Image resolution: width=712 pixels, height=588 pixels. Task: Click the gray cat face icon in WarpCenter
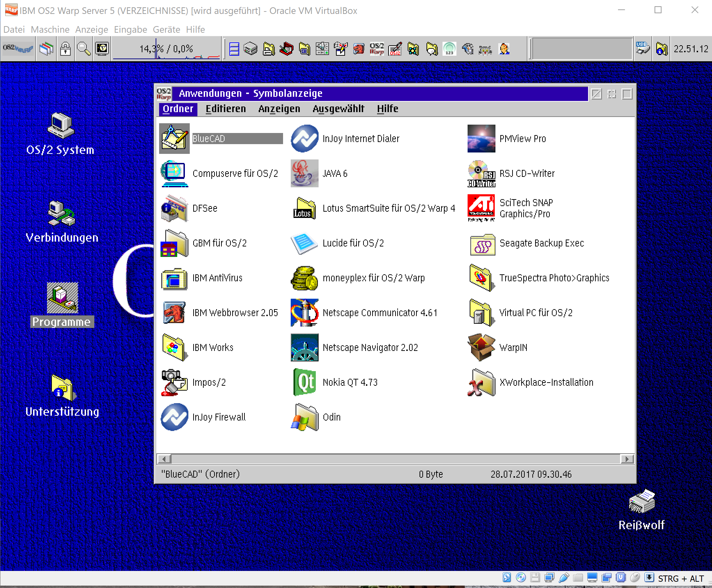[485, 49]
